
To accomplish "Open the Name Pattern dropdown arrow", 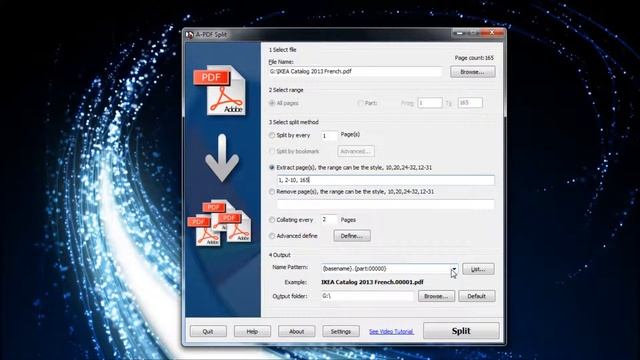I will tap(454, 269).
